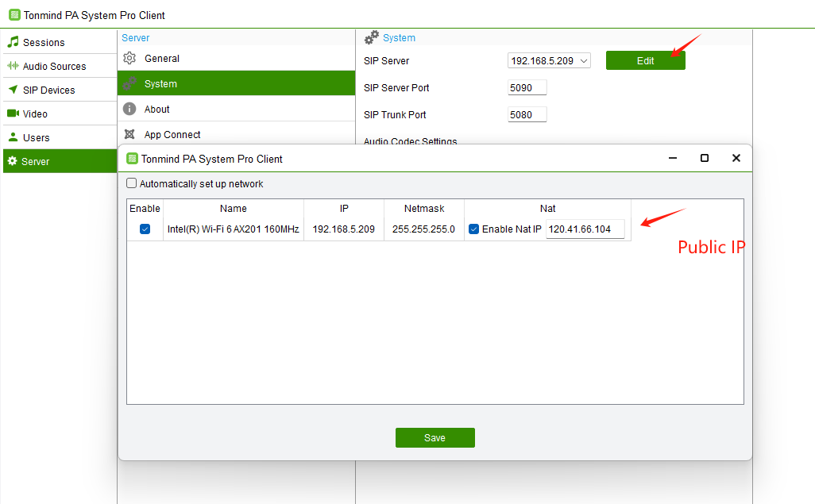This screenshot has width=815, height=504.
Task: Click the IP column header
Action: pos(344,209)
